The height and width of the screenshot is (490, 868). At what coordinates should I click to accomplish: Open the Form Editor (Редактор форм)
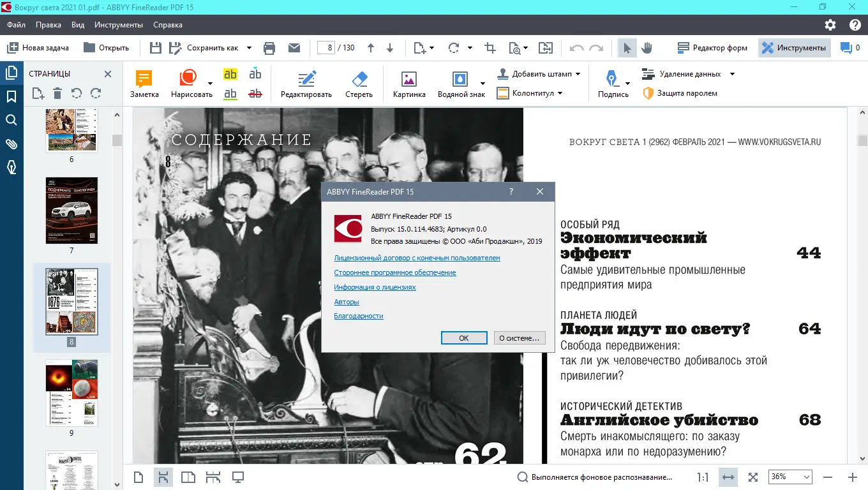pos(713,48)
